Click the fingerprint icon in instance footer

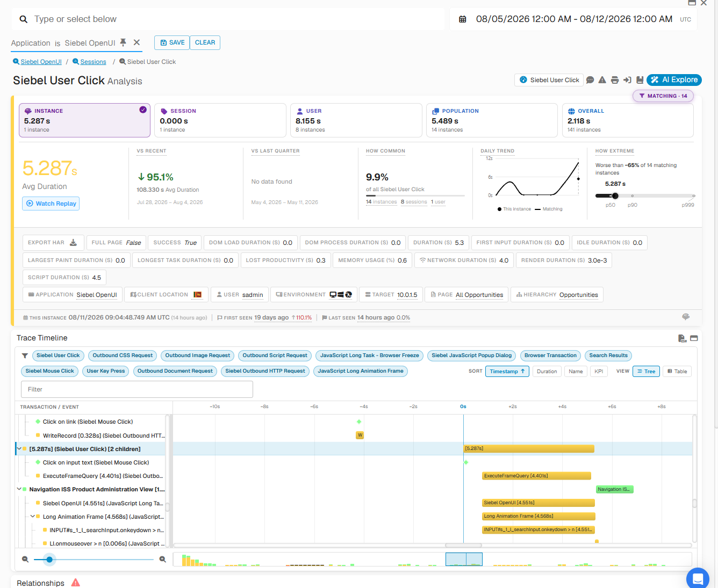click(x=686, y=317)
